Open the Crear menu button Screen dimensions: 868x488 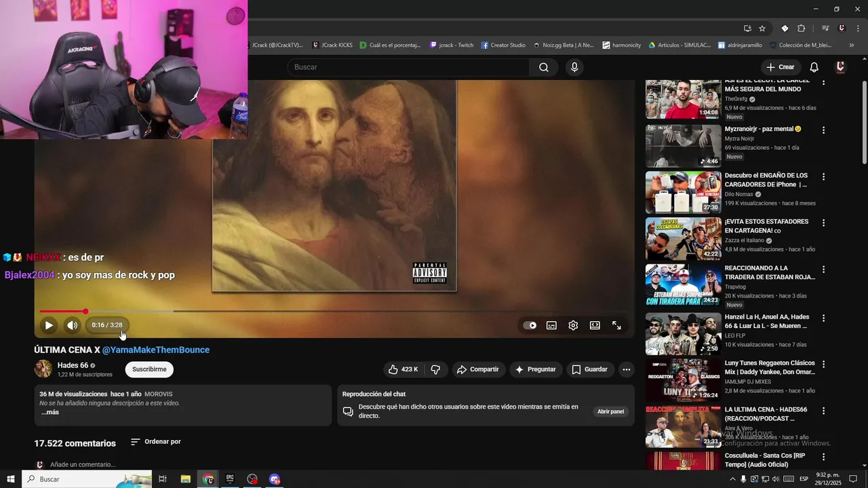[780, 67]
